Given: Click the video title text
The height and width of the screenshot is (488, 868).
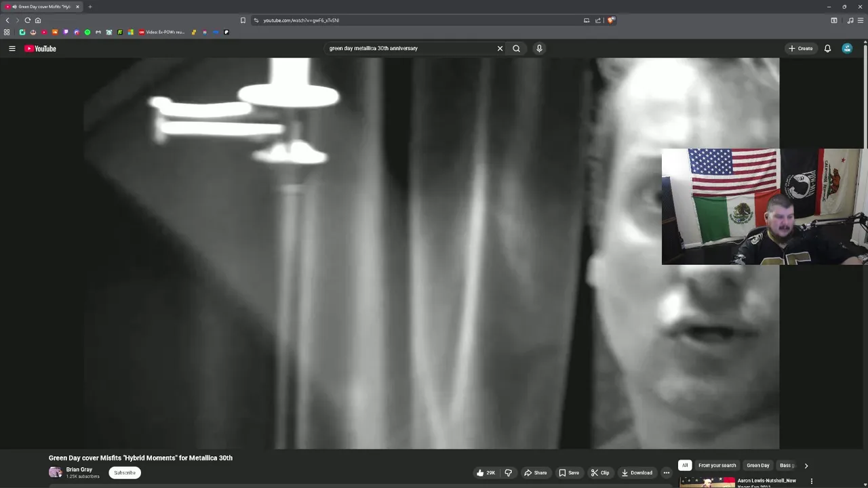Looking at the screenshot, I should pos(140,457).
